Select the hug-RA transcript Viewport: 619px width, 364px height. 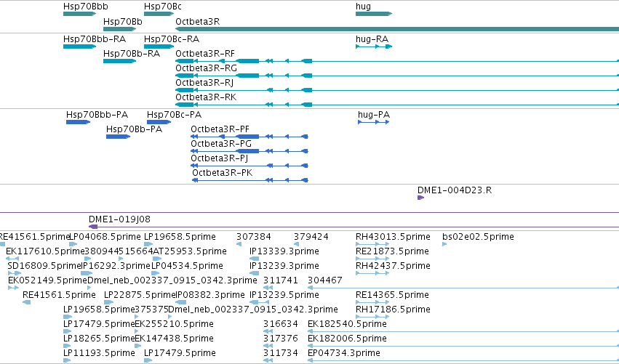coord(372,39)
